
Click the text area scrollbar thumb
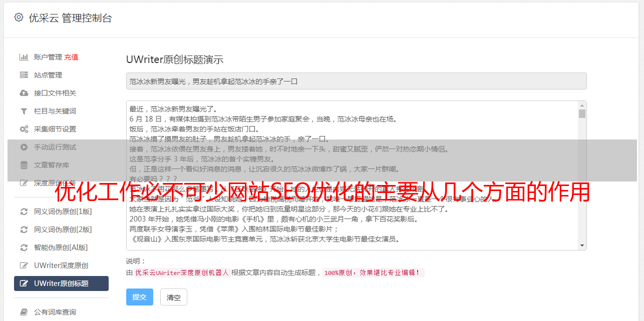[582, 113]
